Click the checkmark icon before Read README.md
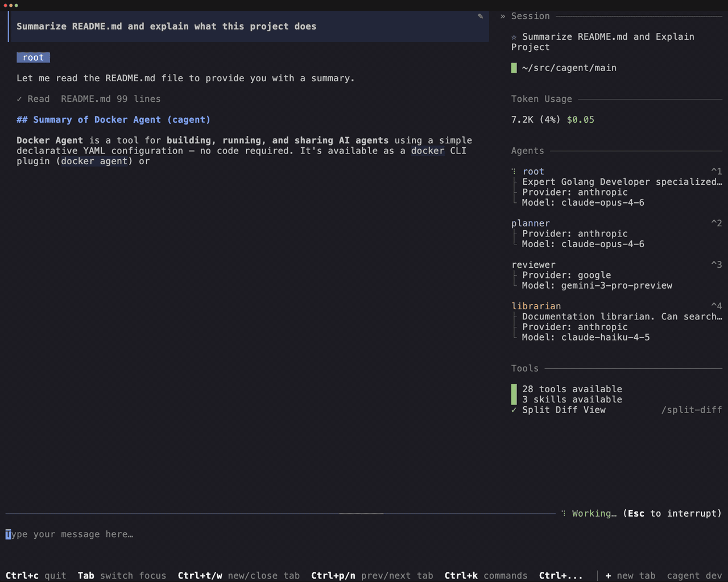Image resolution: width=728 pixels, height=582 pixels. click(19, 99)
